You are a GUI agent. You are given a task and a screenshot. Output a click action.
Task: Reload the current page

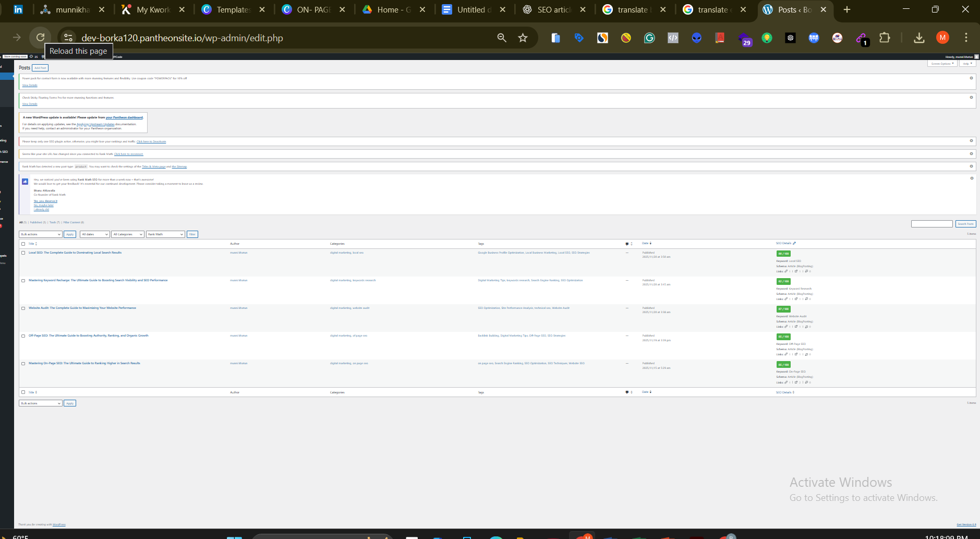click(41, 37)
